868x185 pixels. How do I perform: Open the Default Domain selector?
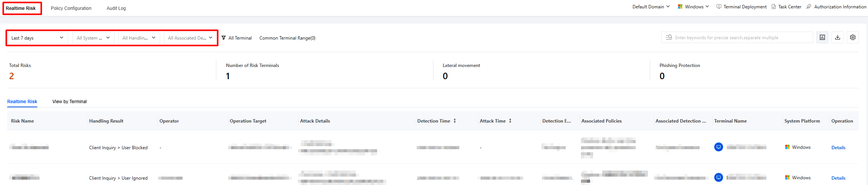point(651,7)
